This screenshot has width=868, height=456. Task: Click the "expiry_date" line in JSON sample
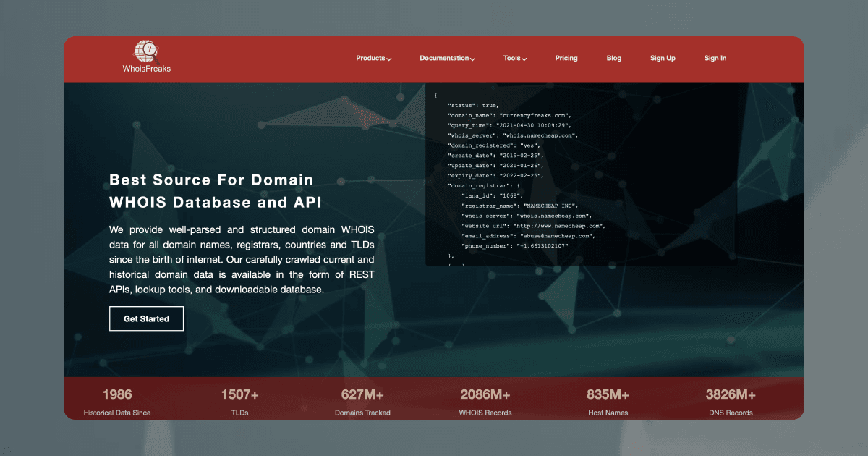point(495,176)
